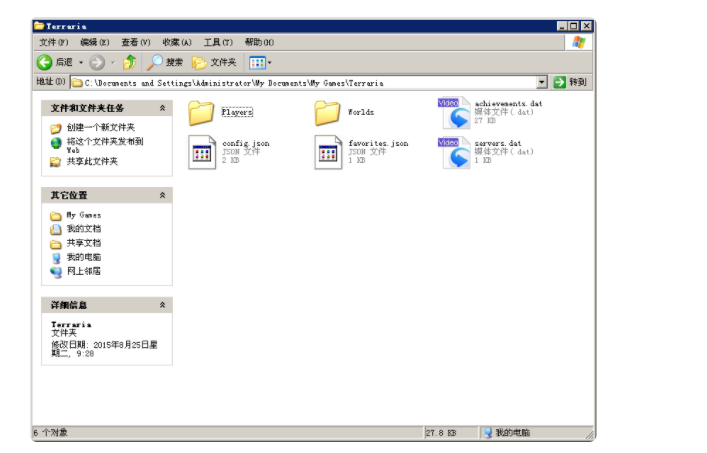Viewport: 707px width, 453px height.
Task: Click the Up one level toolbar icon
Action: [x=130, y=62]
